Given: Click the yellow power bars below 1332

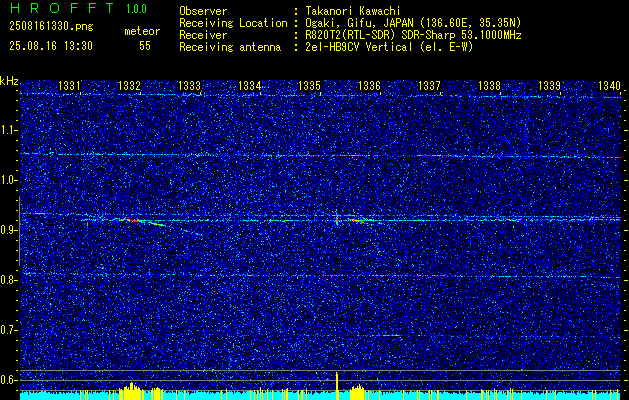Looking at the screenshot, I should [x=130, y=392].
